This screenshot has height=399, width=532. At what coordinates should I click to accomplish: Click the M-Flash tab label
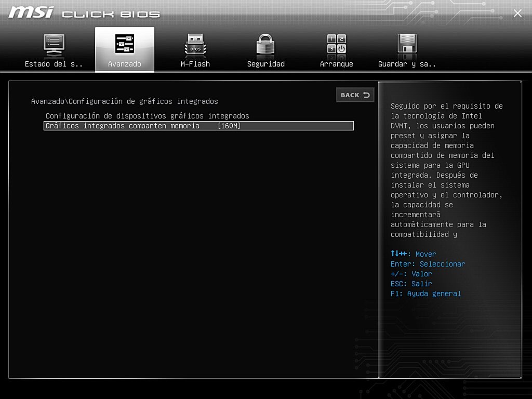tap(195, 64)
